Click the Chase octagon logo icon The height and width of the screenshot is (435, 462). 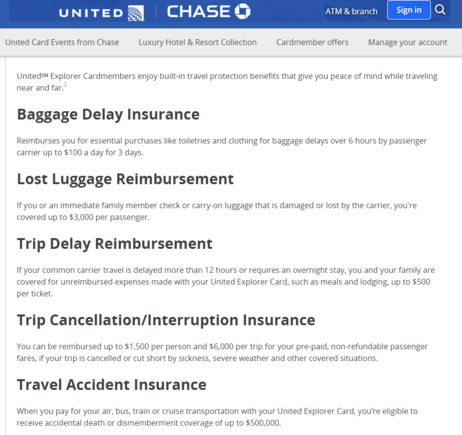(x=242, y=11)
